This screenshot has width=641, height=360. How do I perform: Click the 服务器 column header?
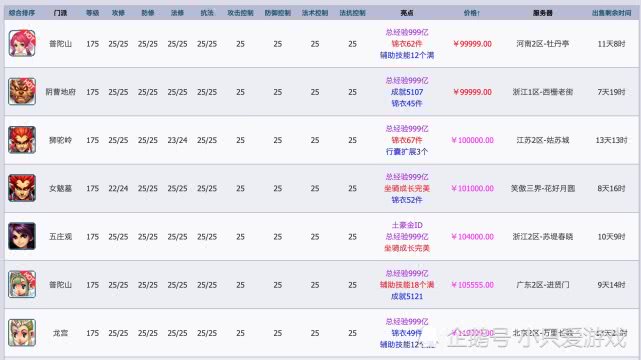coord(542,13)
